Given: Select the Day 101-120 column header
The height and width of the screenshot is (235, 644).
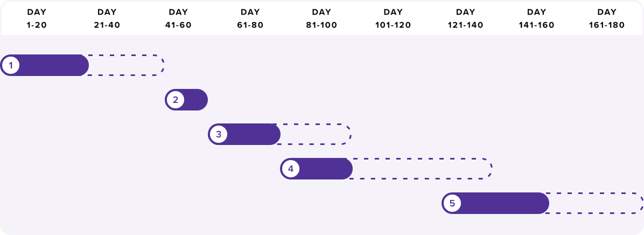Looking at the screenshot, I should (x=393, y=18).
